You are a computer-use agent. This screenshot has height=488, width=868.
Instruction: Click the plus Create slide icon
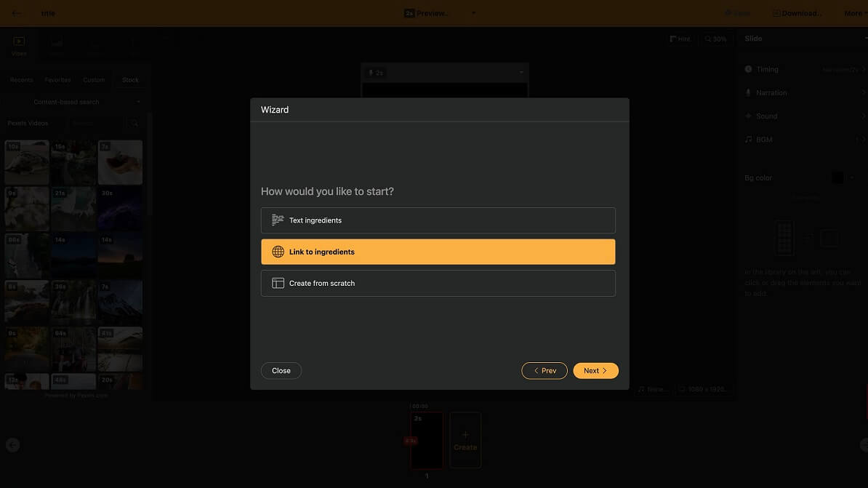coord(465,435)
